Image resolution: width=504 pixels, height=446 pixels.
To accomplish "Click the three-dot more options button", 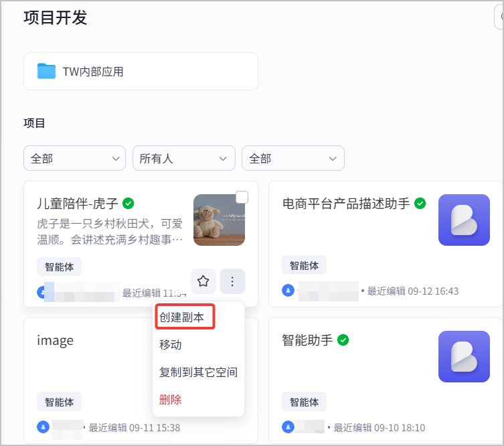I will (232, 281).
